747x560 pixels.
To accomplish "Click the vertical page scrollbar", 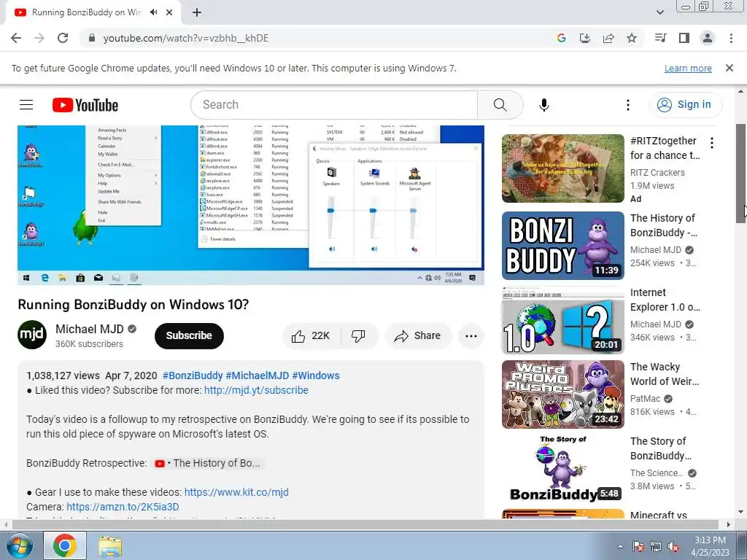I will coord(741,173).
